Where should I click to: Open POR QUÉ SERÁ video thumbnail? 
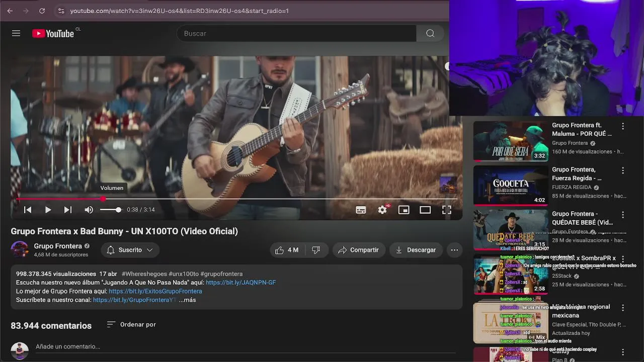[x=511, y=141]
